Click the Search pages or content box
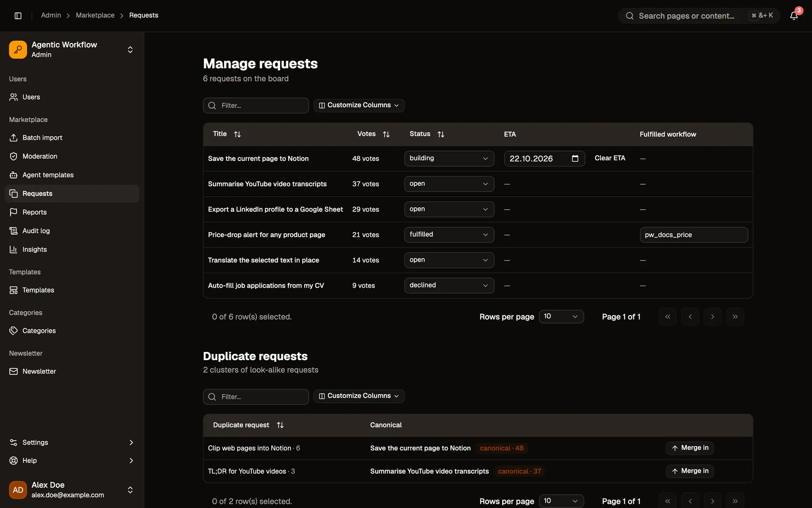 699,16
